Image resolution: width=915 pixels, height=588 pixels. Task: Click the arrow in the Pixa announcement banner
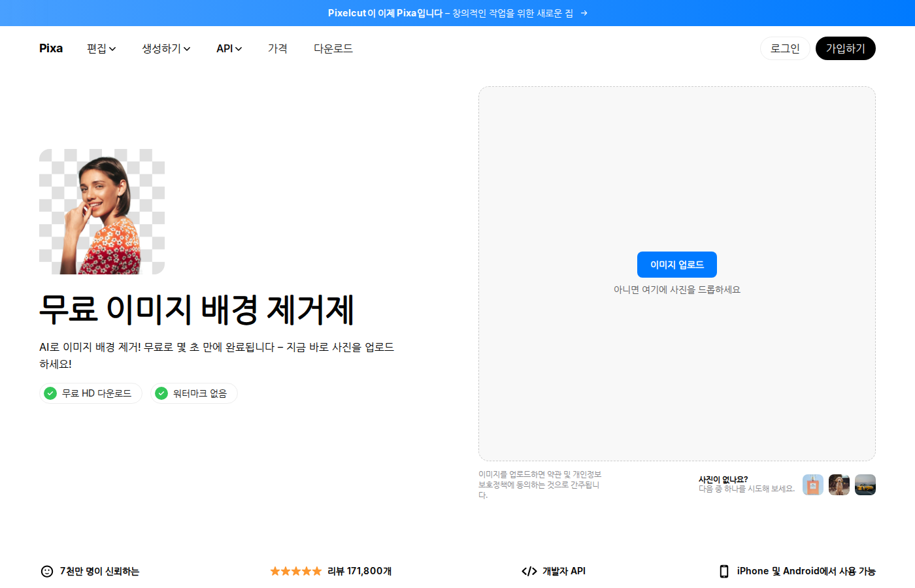tap(584, 12)
